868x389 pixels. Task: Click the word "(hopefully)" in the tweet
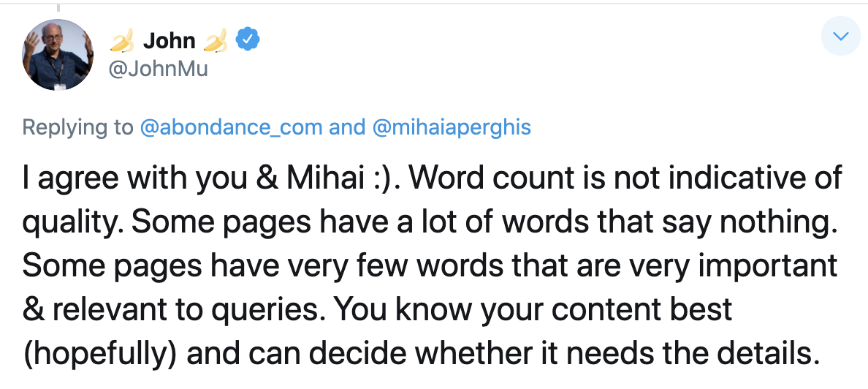(x=99, y=352)
